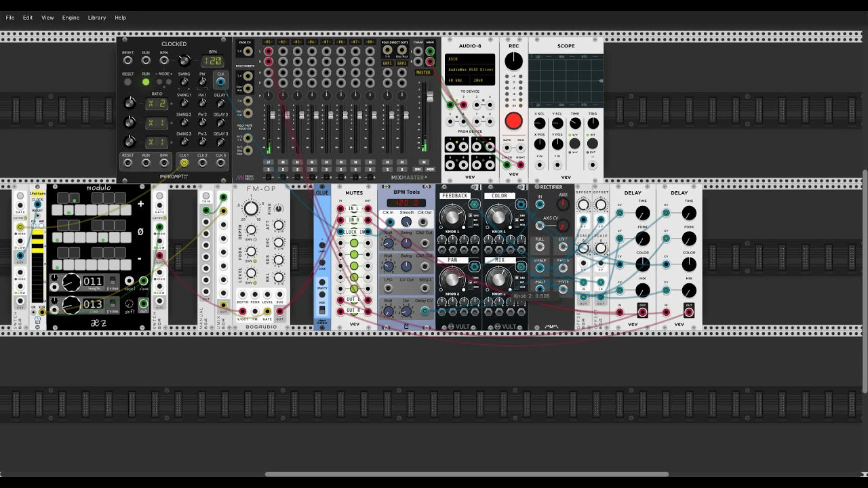Click the RESET button on Clocked
The width and height of the screenshot is (868, 488).
(x=127, y=82)
